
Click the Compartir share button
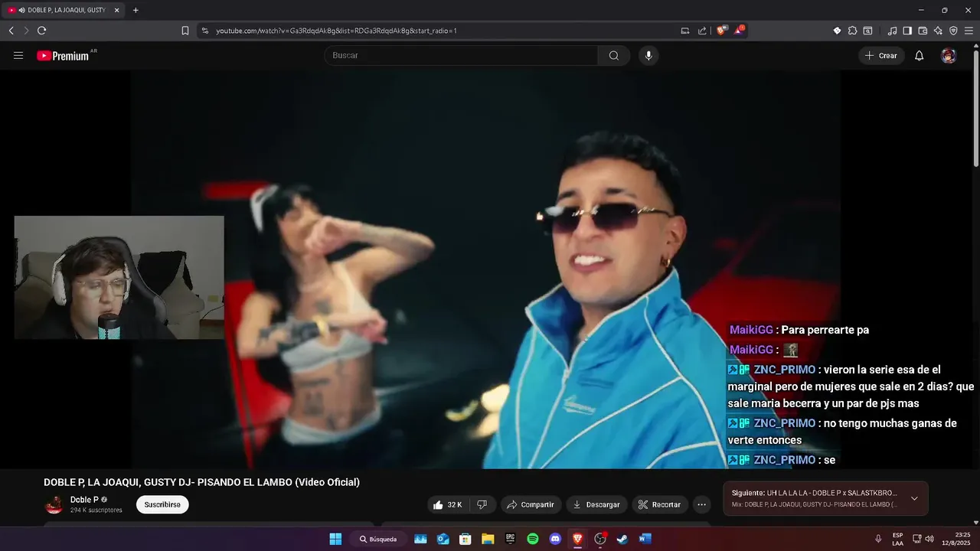tap(531, 504)
